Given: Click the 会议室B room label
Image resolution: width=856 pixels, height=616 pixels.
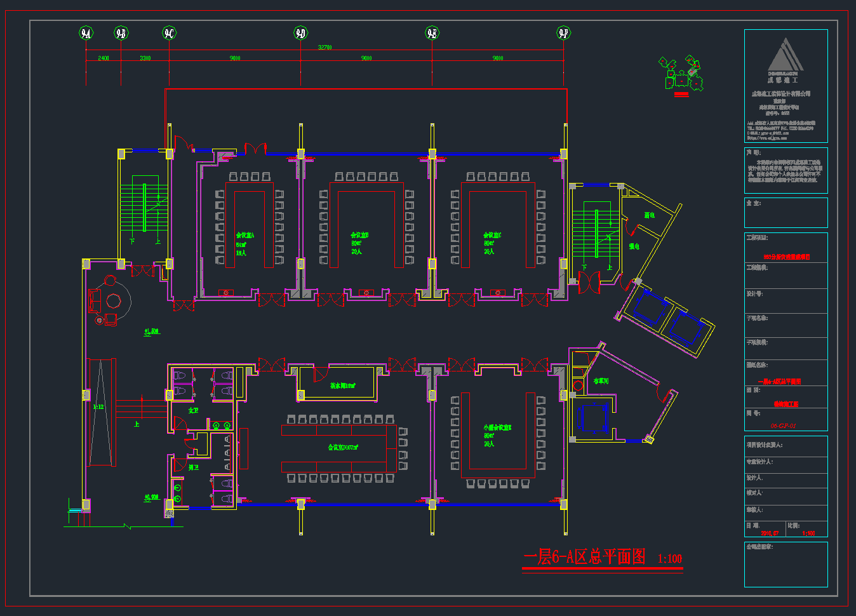Looking at the screenshot, I should click(x=359, y=236).
